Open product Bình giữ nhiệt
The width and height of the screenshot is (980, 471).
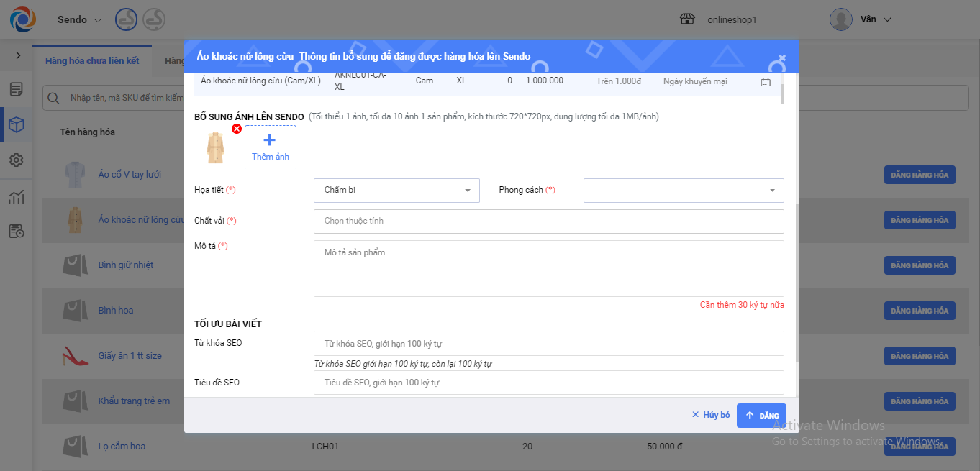coord(126,265)
